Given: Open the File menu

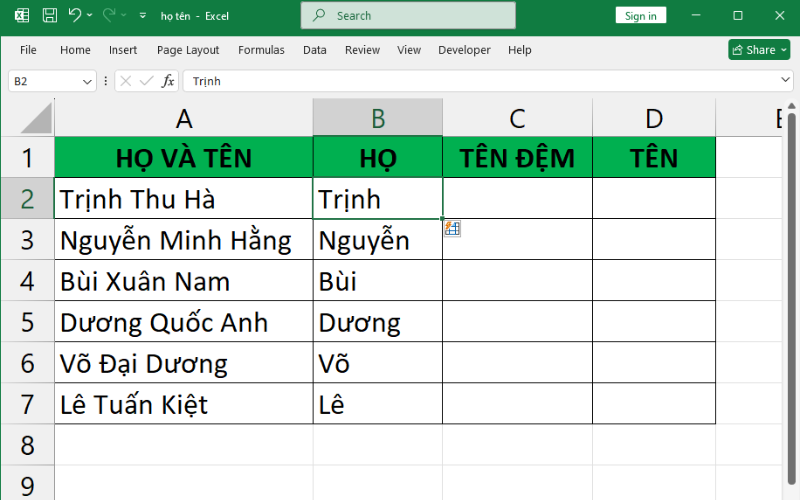Looking at the screenshot, I should [28, 50].
